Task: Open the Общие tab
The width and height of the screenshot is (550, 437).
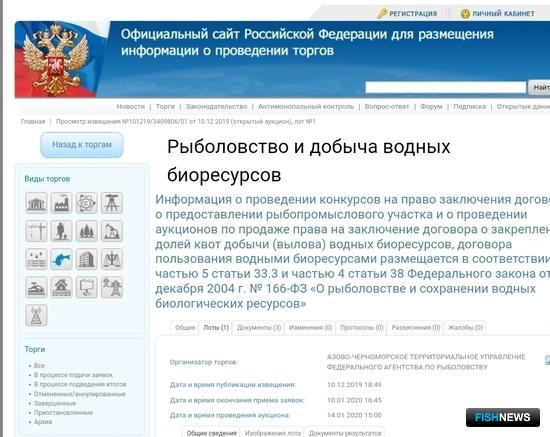Action: click(x=185, y=328)
